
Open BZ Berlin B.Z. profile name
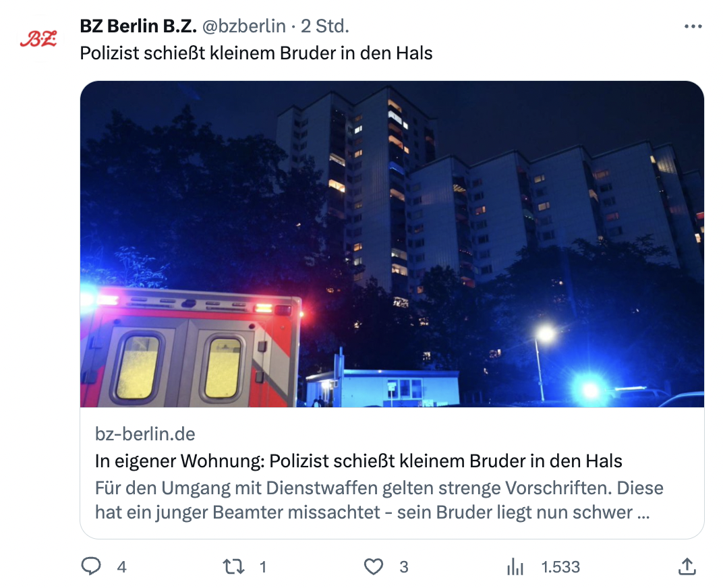(138, 26)
